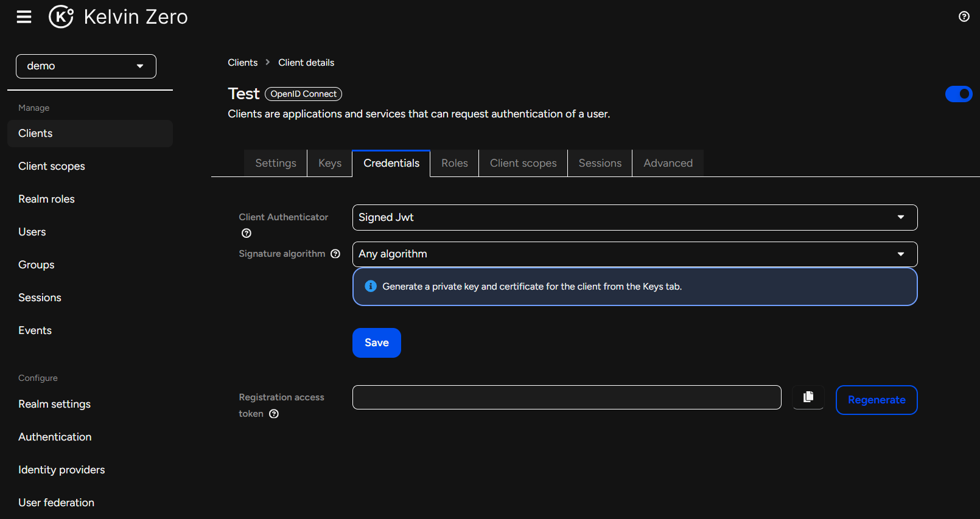Open Identity providers in the sidebar
The height and width of the screenshot is (519, 980).
61,470
